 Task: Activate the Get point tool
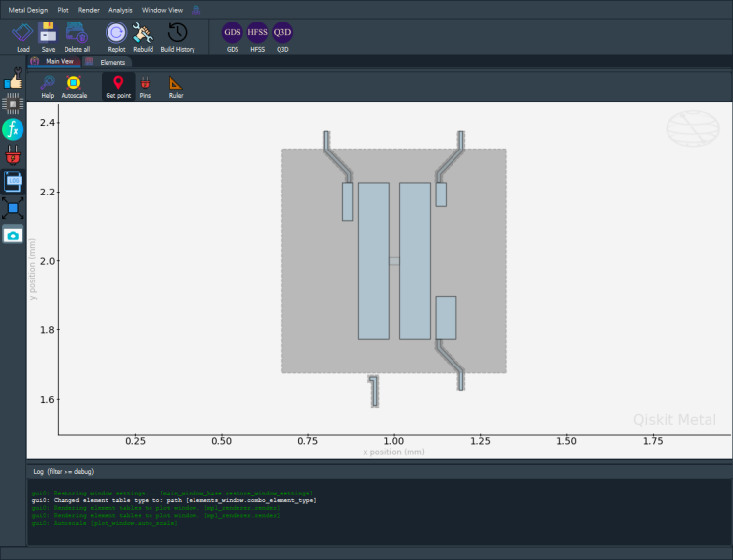(x=118, y=87)
